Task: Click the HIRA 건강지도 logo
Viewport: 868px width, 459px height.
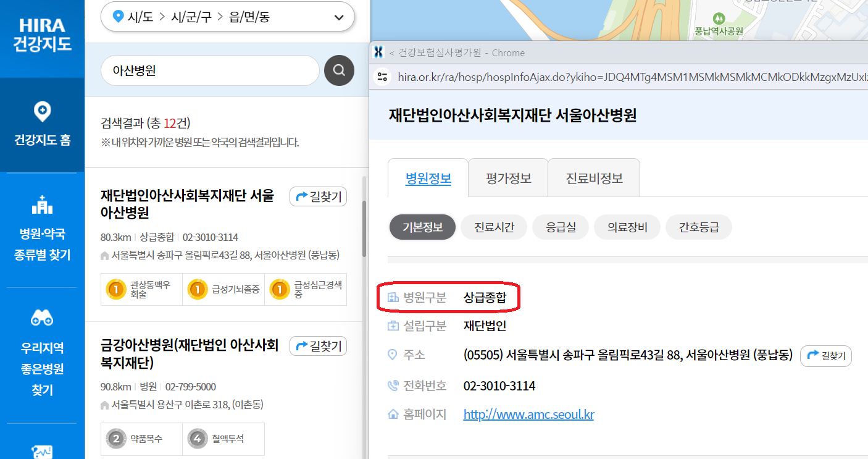Action: pyautogui.click(x=42, y=35)
